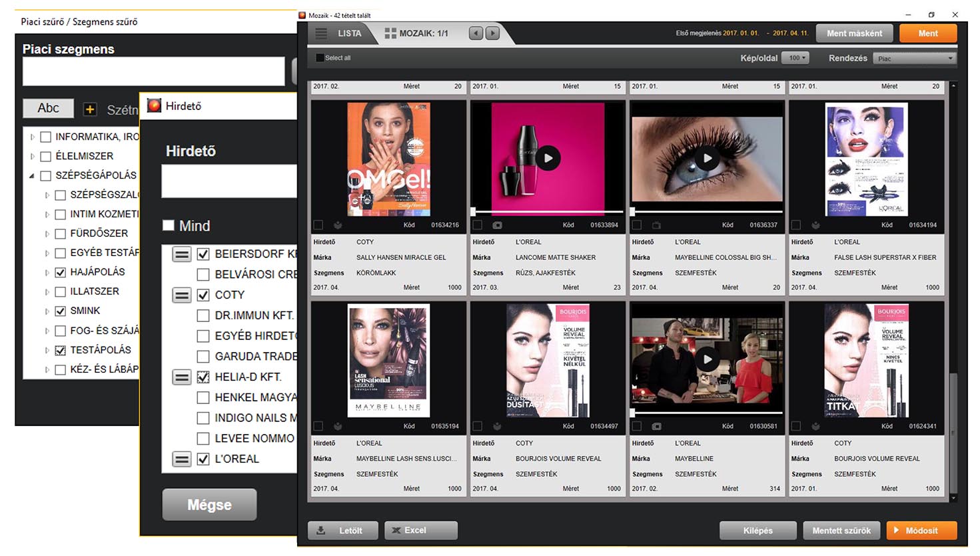Check the BELVÁROSI advertiser checkbox
Screen dimensions: 980x556
(x=203, y=275)
